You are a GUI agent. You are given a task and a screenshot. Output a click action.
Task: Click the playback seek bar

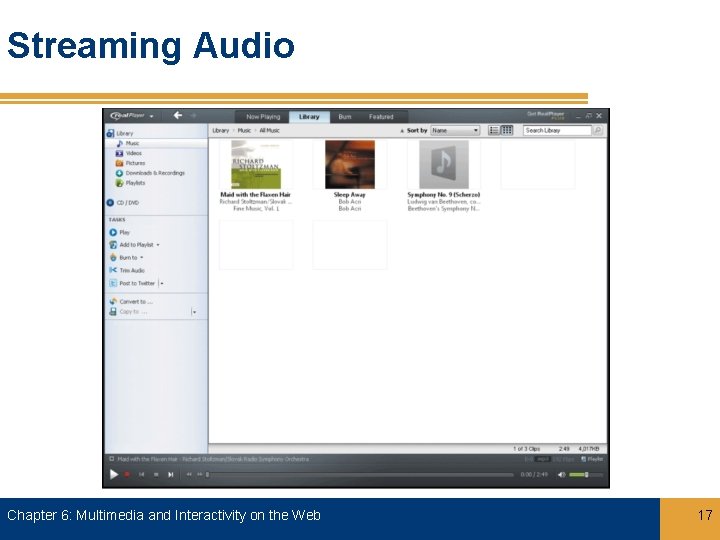[x=360, y=474]
